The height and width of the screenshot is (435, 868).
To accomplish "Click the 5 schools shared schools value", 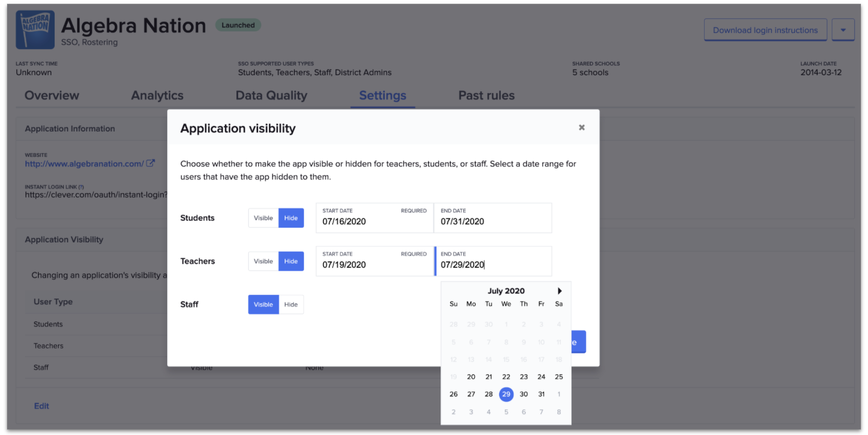I will [x=590, y=72].
